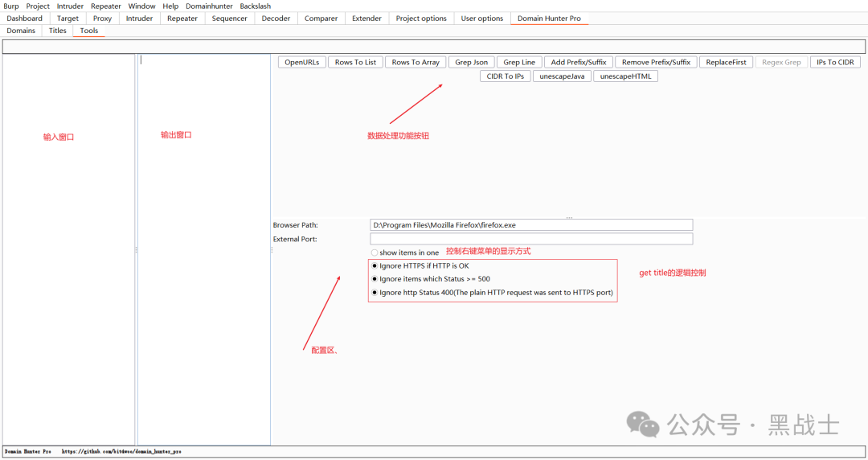Switch to the Project options tab
Viewport: 868px width, 460px height.
pyautogui.click(x=420, y=18)
